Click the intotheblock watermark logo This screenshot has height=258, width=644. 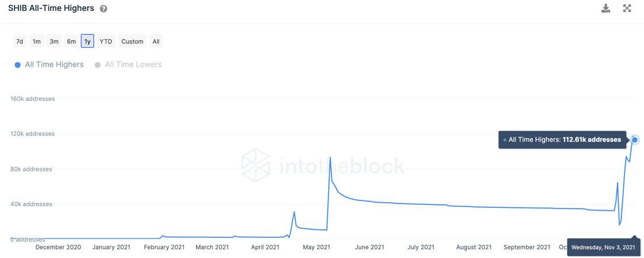(x=256, y=165)
